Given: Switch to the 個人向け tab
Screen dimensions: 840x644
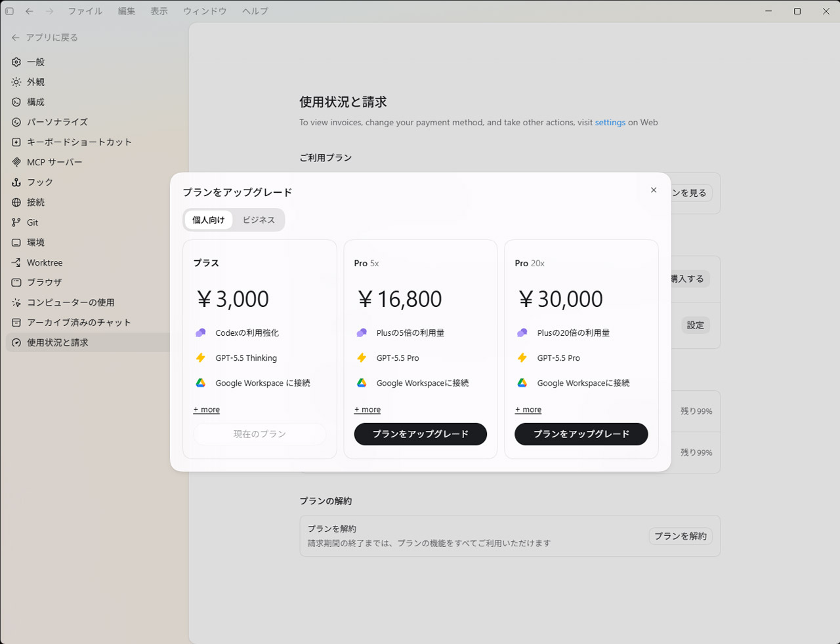Looking at the screenshot, I should (209, 220).
